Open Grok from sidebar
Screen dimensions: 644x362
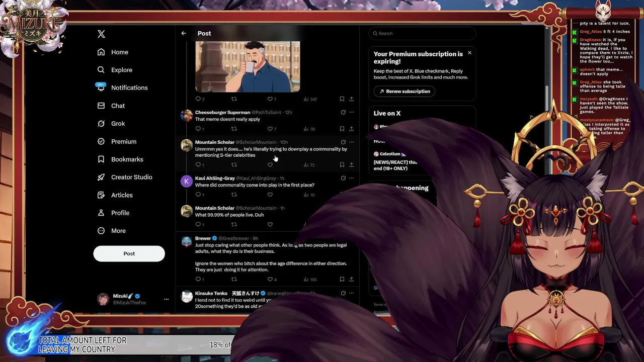(x=111, y=124)
